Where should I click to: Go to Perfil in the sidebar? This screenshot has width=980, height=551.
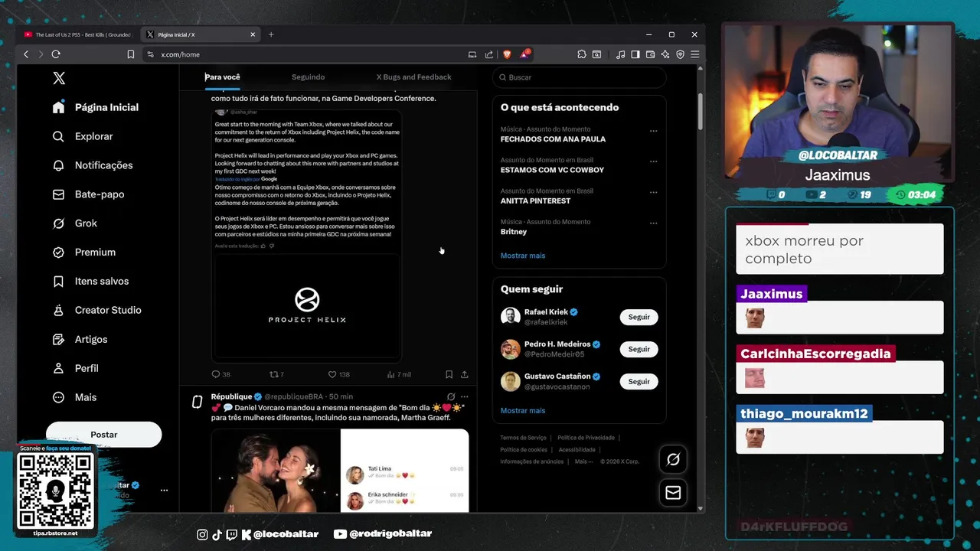tap(75, 369)
